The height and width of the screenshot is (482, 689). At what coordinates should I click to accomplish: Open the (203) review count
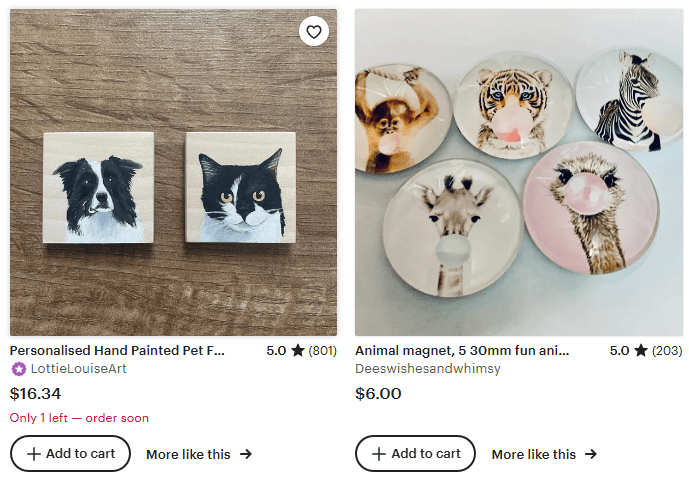tap(667, 351)
